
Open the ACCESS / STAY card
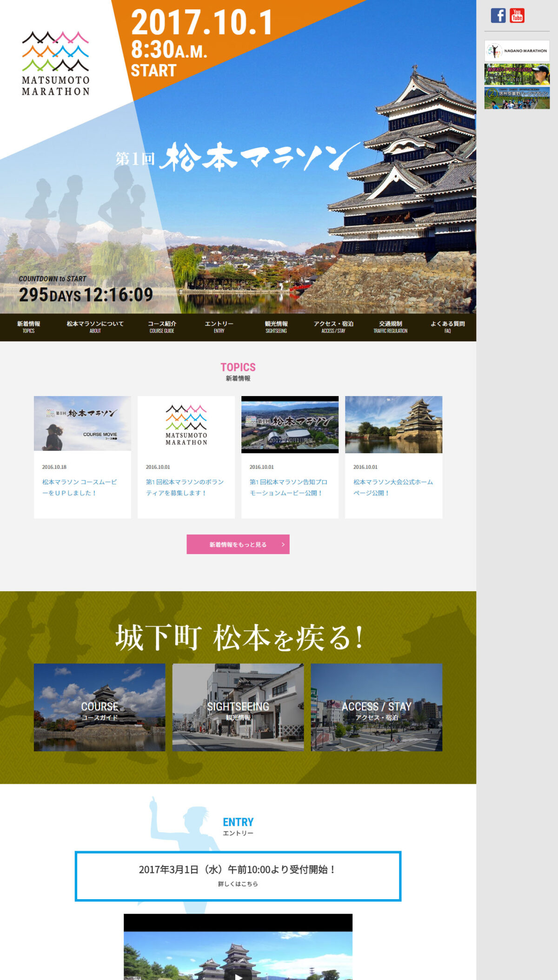(377, 707)
